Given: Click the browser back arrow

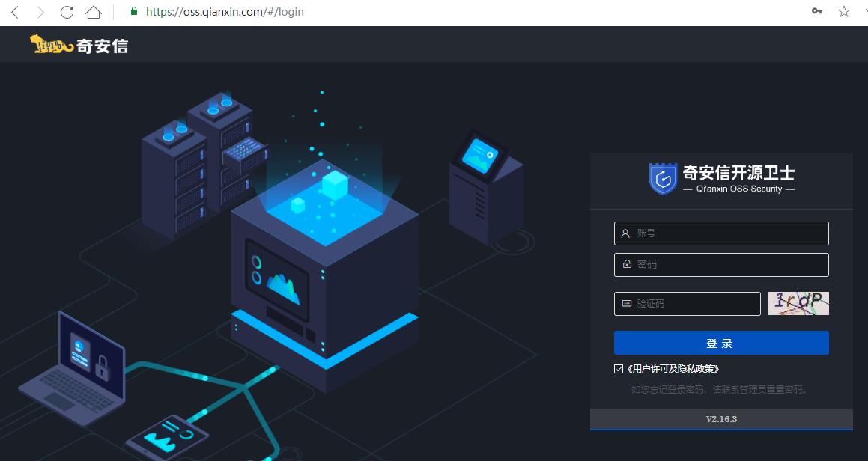Looking at the screenshot, I should tap(14, 12).
